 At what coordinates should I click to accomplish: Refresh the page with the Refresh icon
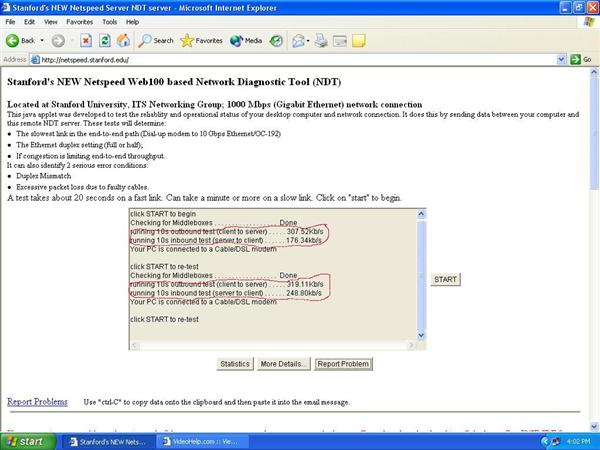click(x=104, y=41)
